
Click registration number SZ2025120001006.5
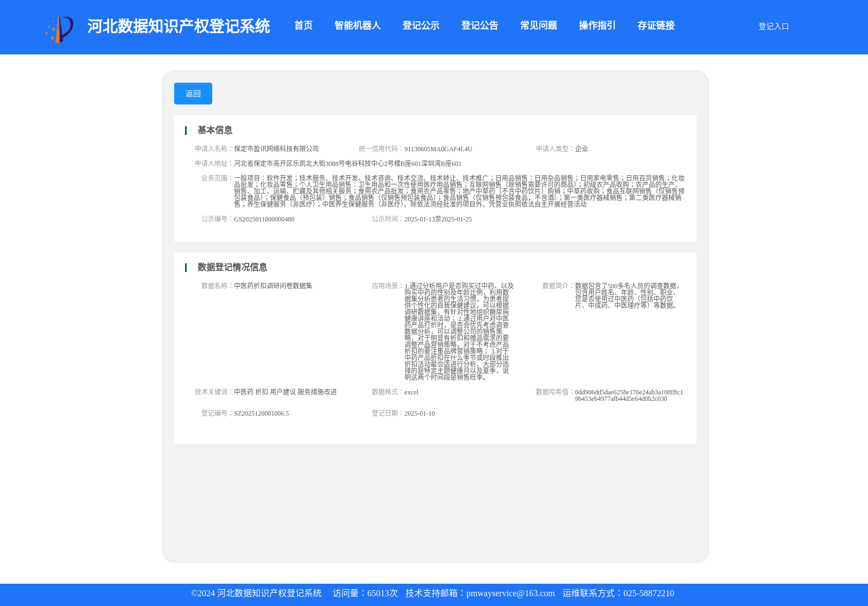pos(261,413)
